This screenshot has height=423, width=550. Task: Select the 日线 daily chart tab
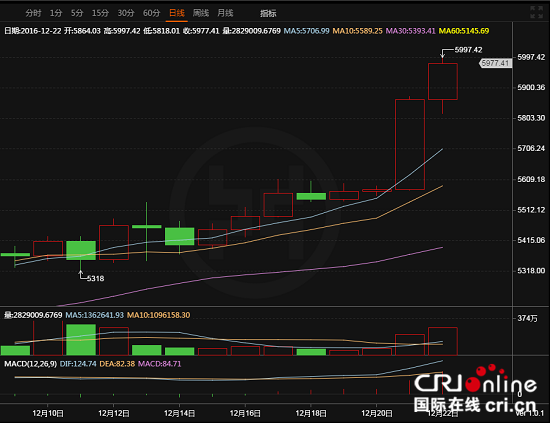coord(177,13)
